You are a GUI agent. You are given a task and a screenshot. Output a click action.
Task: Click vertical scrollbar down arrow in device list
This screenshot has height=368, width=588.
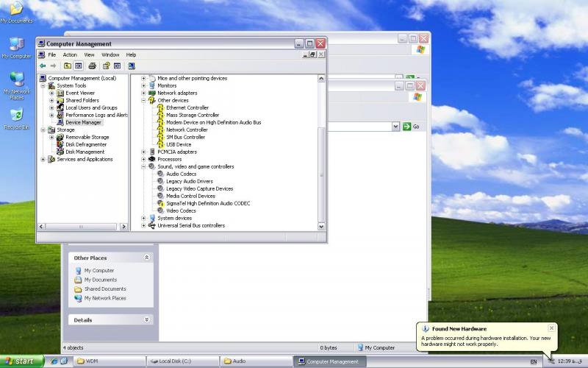click(321, 227)
